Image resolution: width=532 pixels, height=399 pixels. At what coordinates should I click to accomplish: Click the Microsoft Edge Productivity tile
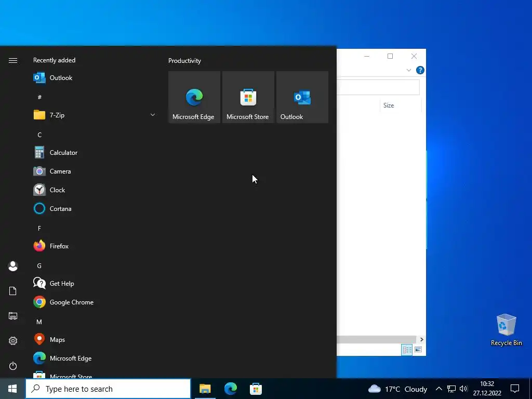pos(194,97)
